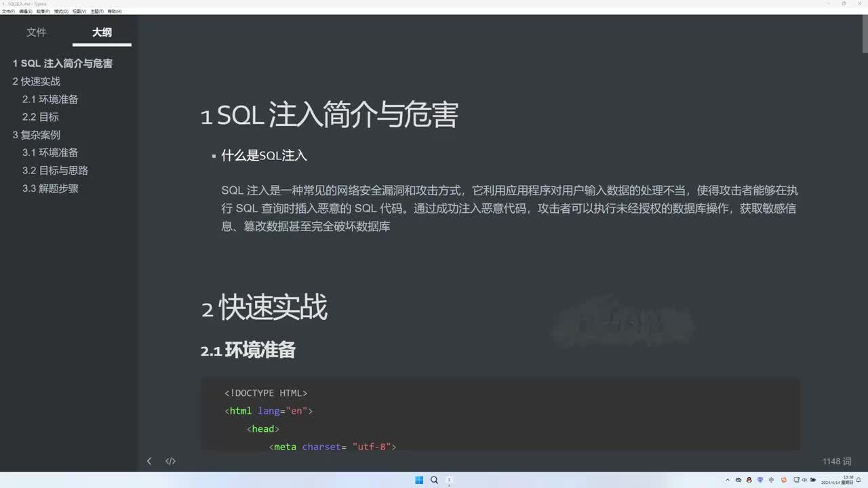Open the 格式(O) menu
This screenshot has height=488, width=868.
click(61, 12)
